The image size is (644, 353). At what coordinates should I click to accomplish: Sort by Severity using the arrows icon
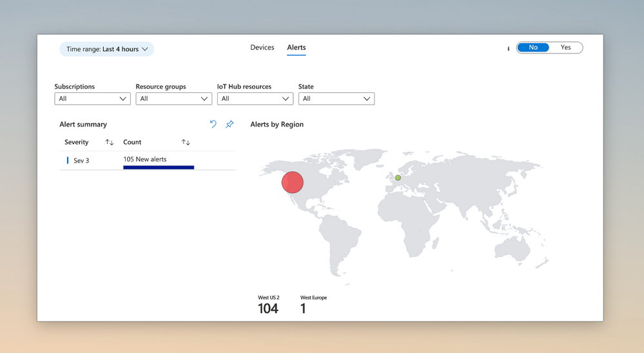pyautogui.click(x=109, y=142)
